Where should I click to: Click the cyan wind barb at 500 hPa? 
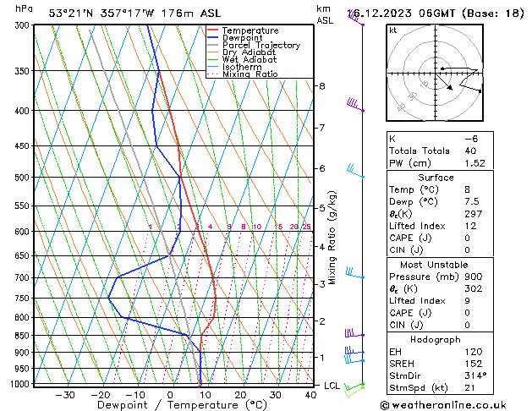(355, 171)
